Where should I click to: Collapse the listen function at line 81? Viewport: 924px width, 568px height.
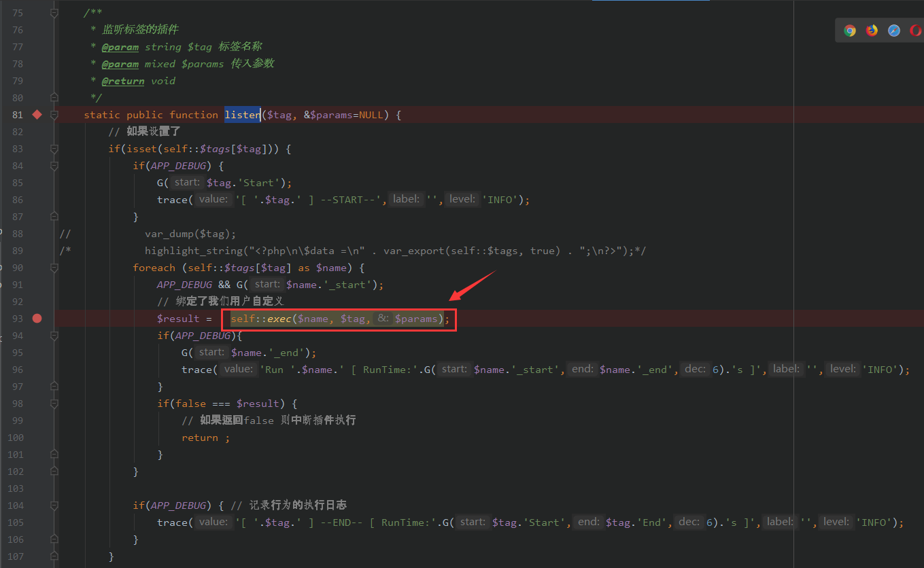coord(54,115)
